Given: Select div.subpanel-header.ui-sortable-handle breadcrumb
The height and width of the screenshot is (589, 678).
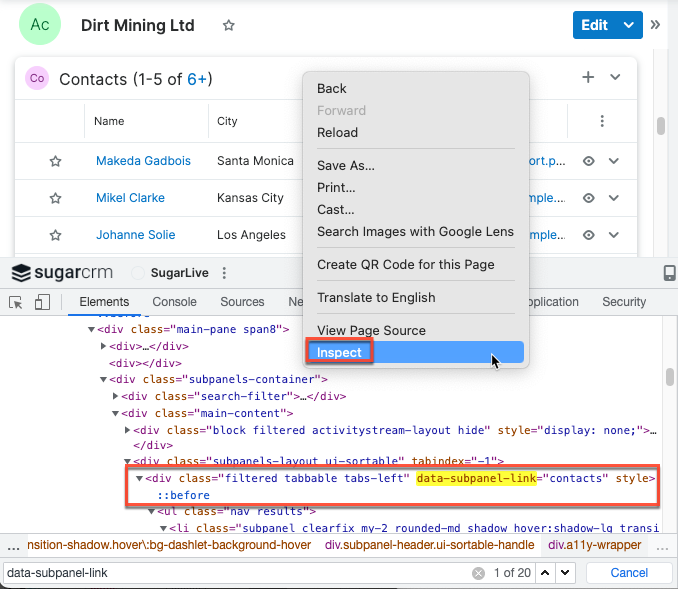Looking at the screenshot, I should pos(429,545).
